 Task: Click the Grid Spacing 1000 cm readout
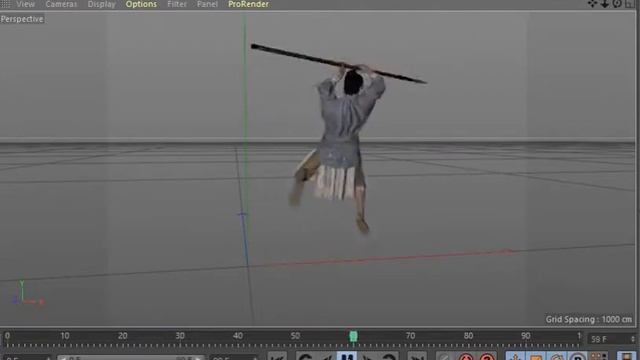click(589, 319)
